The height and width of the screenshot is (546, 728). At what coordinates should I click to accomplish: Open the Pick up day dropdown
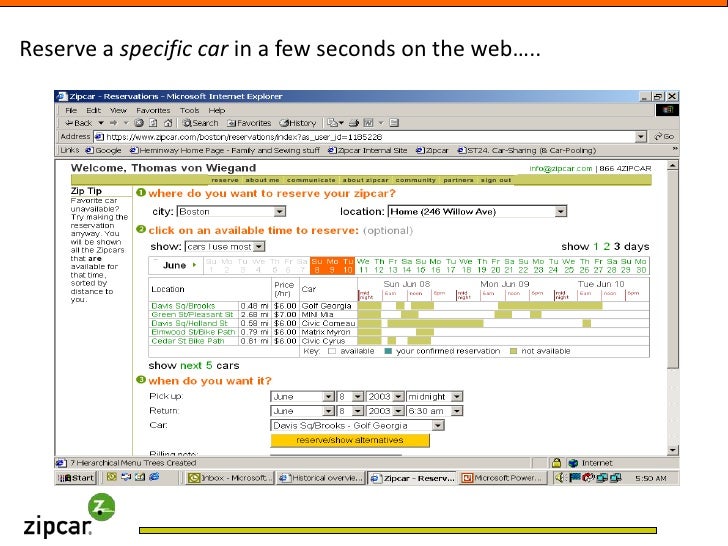coord(350,396)
